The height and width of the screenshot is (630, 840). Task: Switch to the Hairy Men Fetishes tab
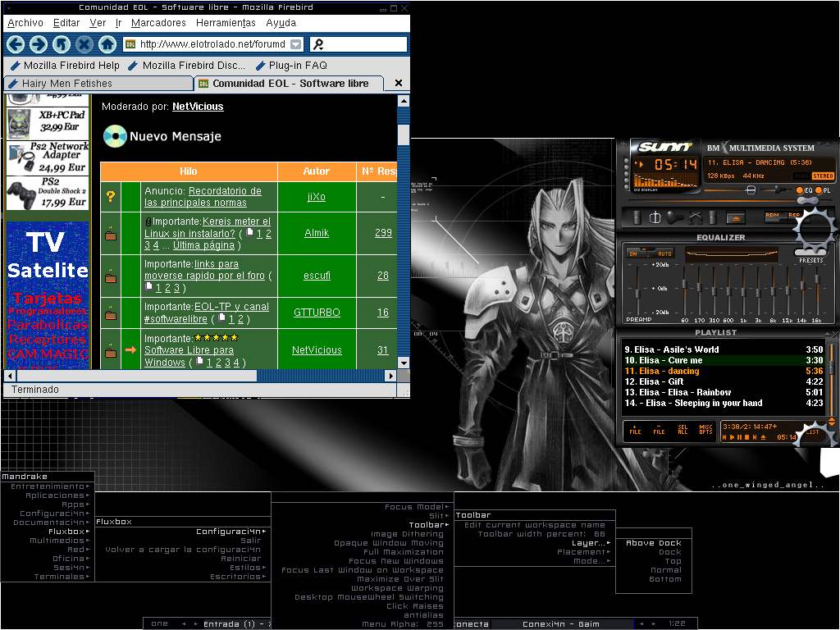tap(67, 84)
